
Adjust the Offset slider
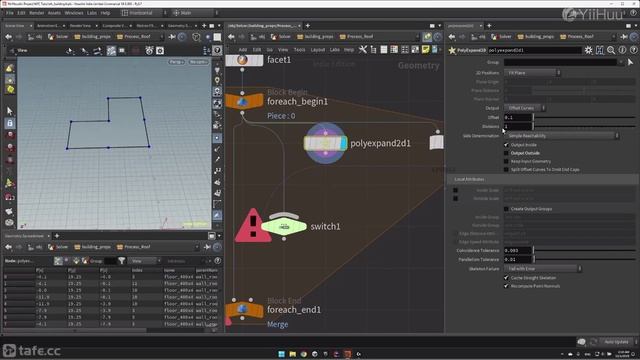click(x=584, y=117)
